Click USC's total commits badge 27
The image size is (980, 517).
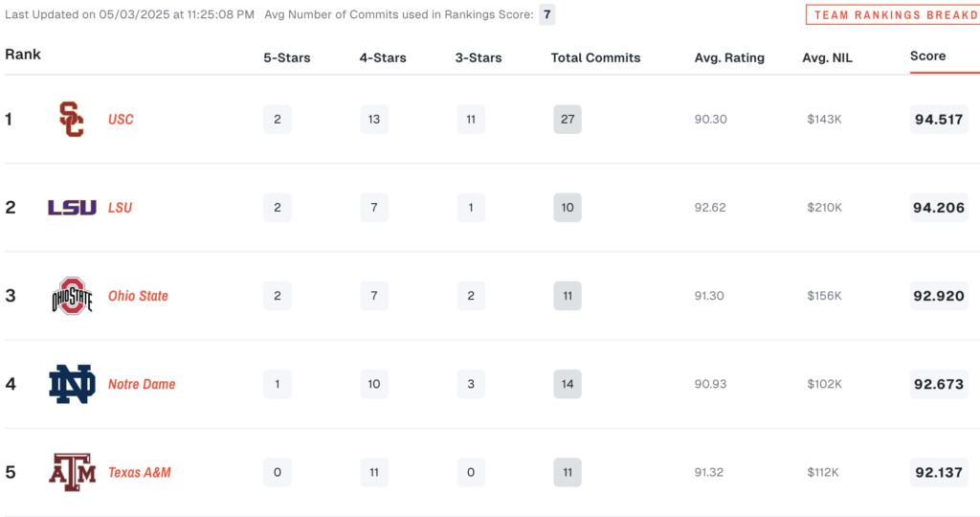568,120
